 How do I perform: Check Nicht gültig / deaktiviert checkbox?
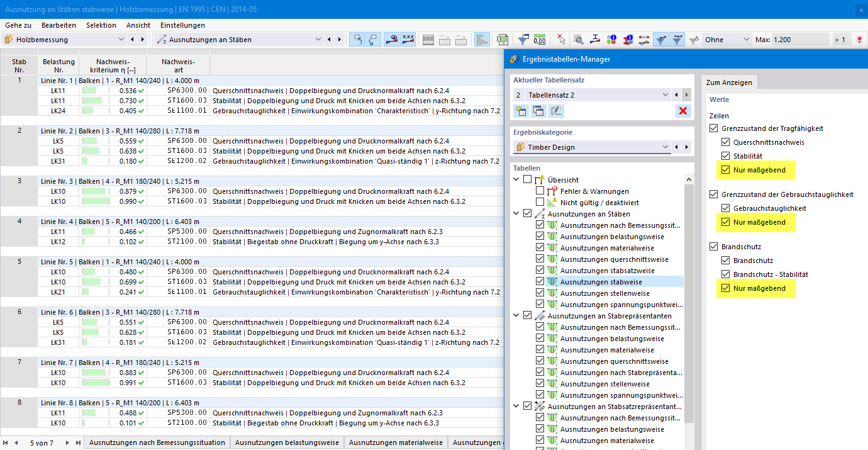(x=540, y=203)
